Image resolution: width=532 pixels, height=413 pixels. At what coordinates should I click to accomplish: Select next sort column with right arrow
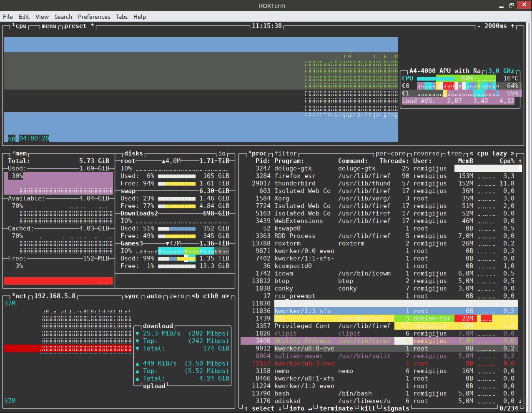[x=512, y=153]
